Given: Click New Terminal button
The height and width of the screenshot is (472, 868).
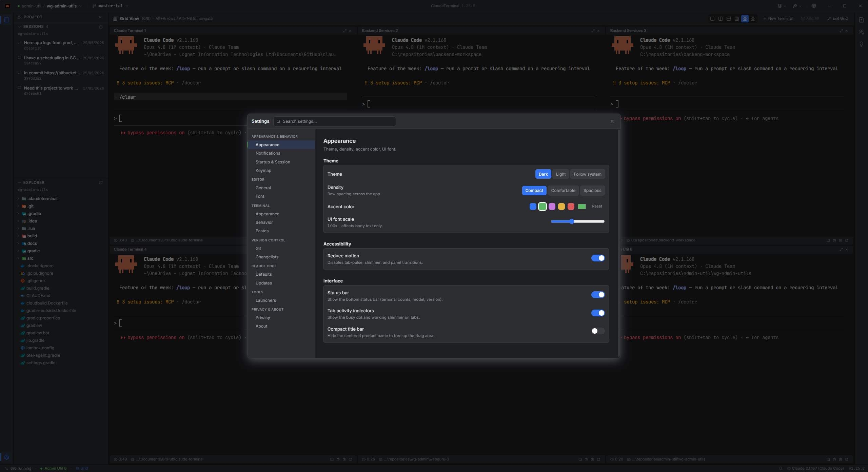Looking at the screenshot, I should (778, 19).
